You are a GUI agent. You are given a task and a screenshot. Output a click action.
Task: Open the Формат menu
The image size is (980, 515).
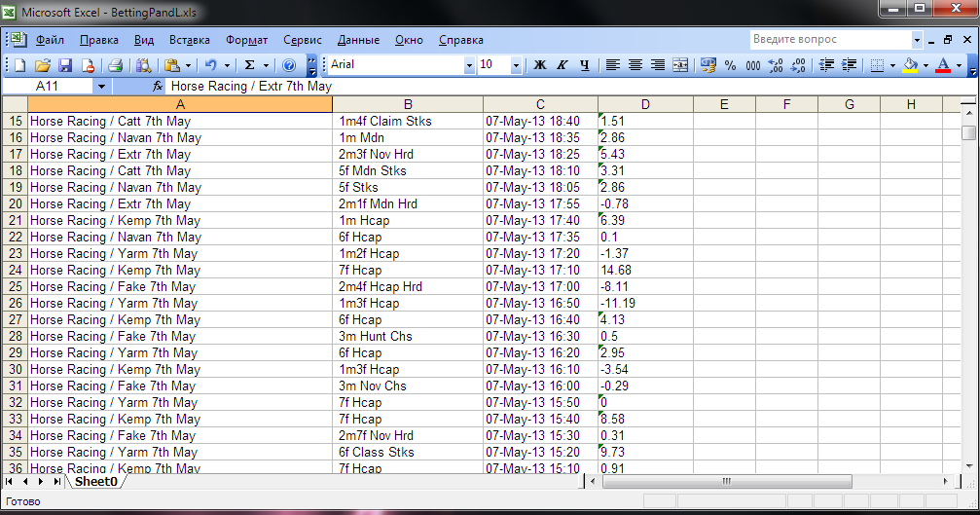[247, 40]
